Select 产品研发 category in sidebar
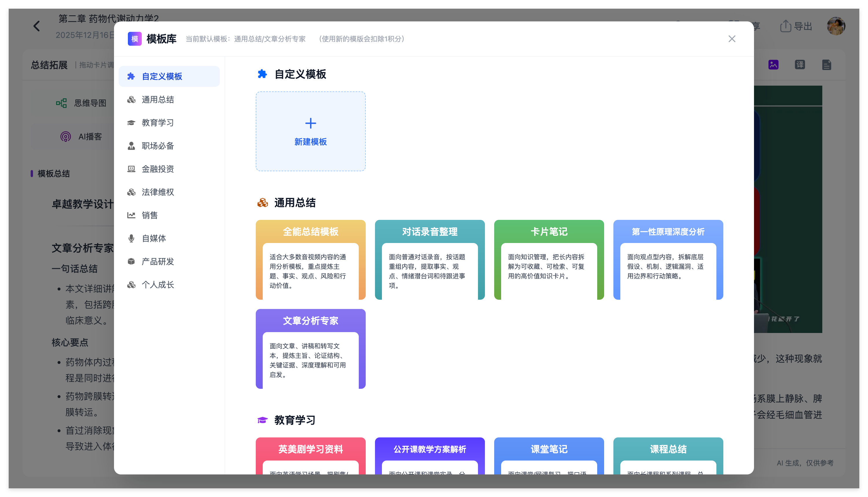Viewport: 868px width, 497px height. pyautogui.click(x=169, y=262)
